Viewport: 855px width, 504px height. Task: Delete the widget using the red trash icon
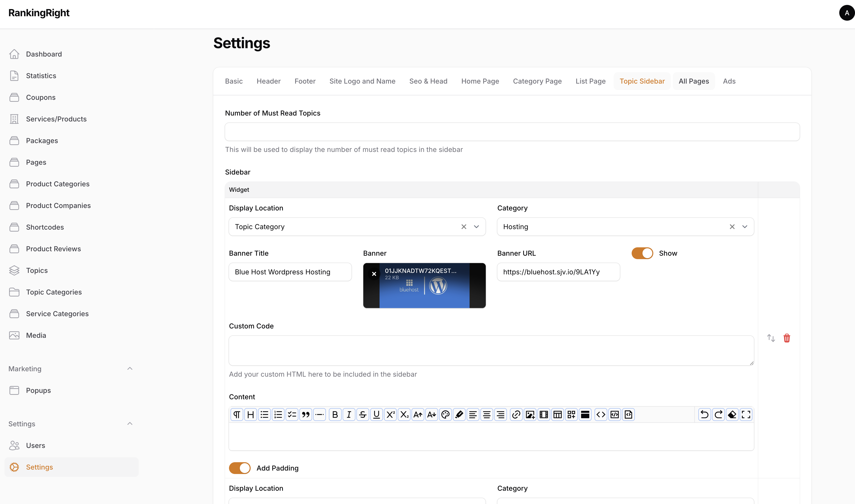point(787,338)
